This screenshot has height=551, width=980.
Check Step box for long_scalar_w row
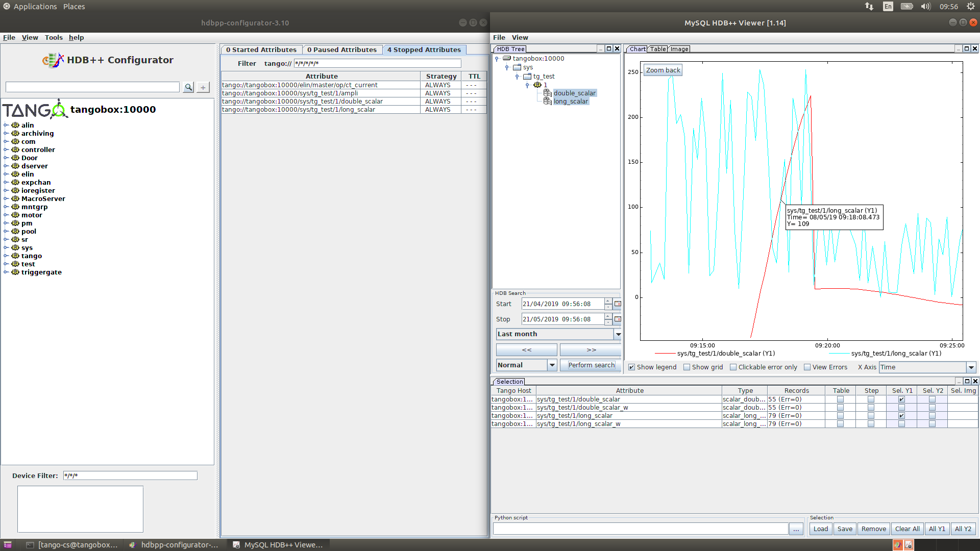pos(871,424)
